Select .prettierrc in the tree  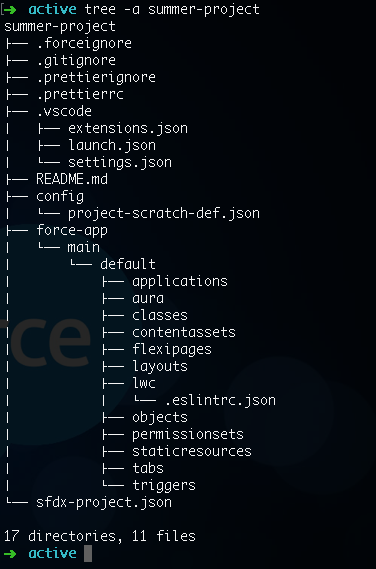[80, 94]
